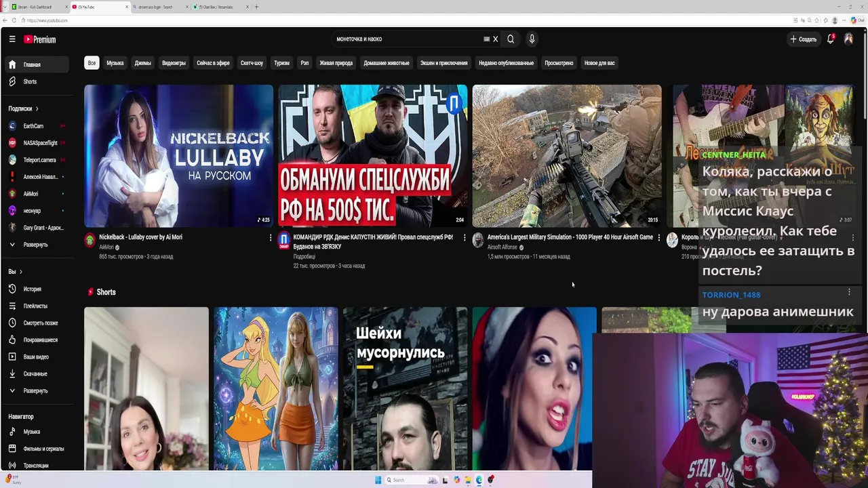Open the Gary Grant subscription channel
Image resolution: width=868 pixels, height=488 pixels.
pyautogui.click(x=38, y=228)
